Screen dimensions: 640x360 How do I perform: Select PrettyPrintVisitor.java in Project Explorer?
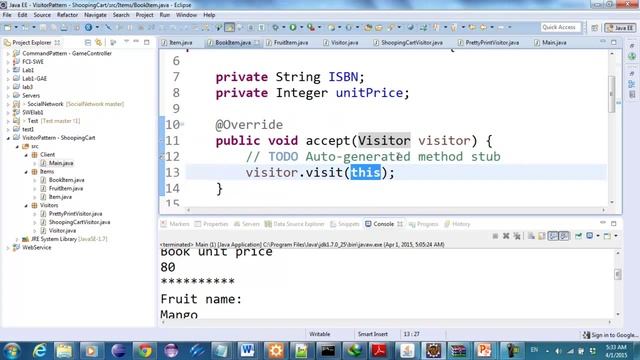(76, 214)
